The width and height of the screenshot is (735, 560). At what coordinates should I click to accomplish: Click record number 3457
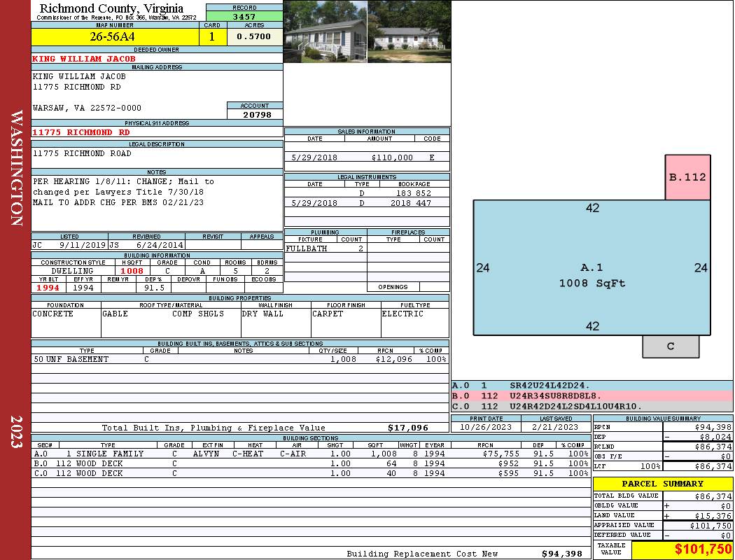click(244, 16)
